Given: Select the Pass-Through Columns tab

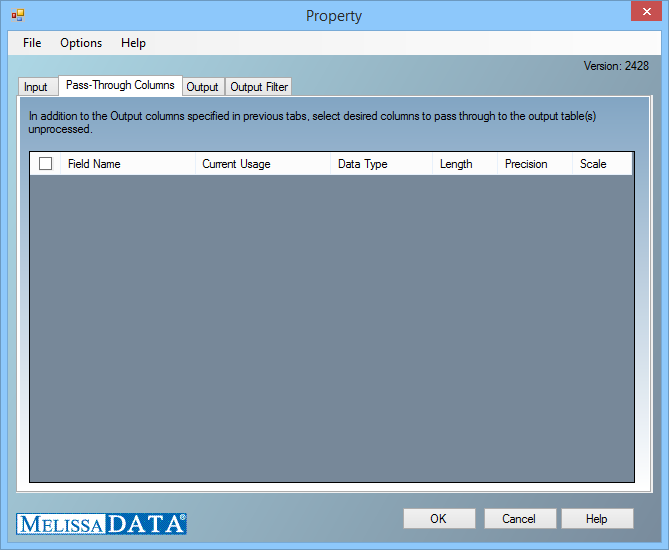Looking at the screenshot, I should click(120, 86).
